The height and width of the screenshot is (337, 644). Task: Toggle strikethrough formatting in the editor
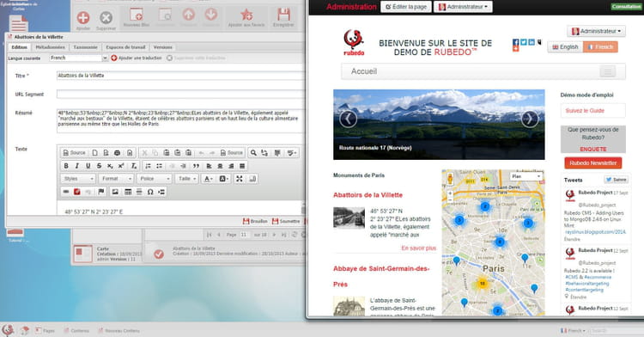coord(99,166)
